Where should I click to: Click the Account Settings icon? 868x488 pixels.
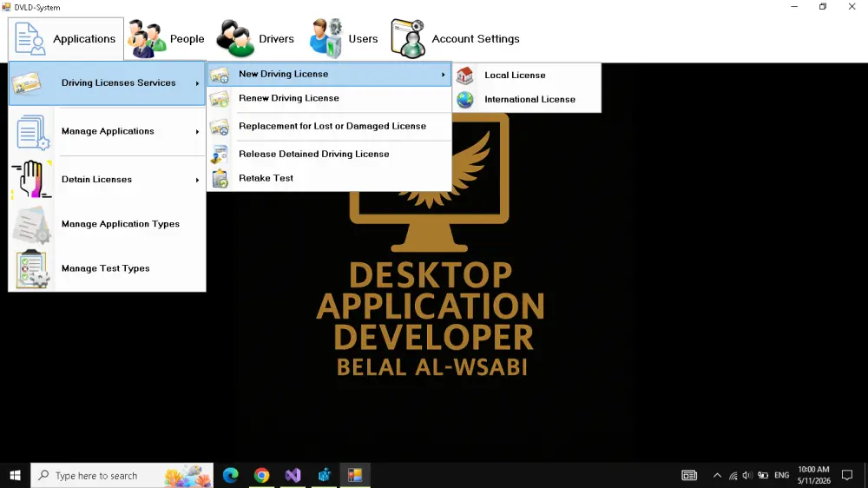click(408, 38)
